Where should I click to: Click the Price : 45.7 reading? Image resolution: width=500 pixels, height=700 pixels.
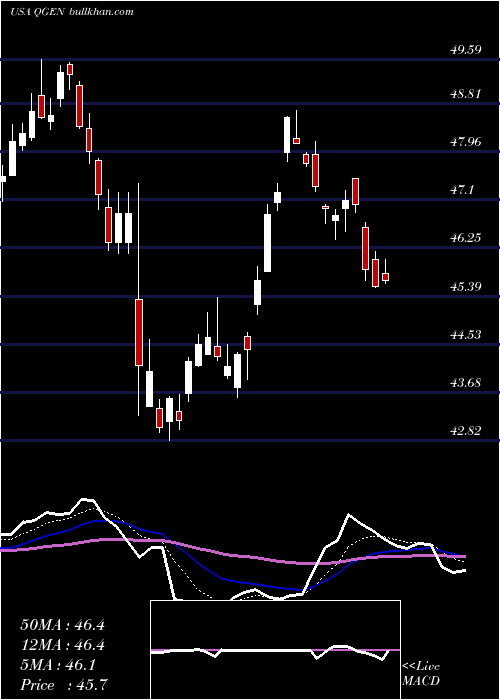(64, 685)
